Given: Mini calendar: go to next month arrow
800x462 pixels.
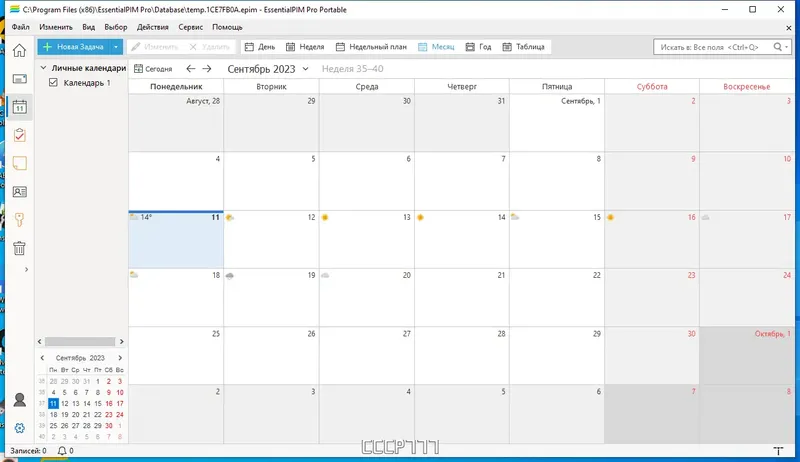Looking at the screenshot, I should tap(120, 358).
